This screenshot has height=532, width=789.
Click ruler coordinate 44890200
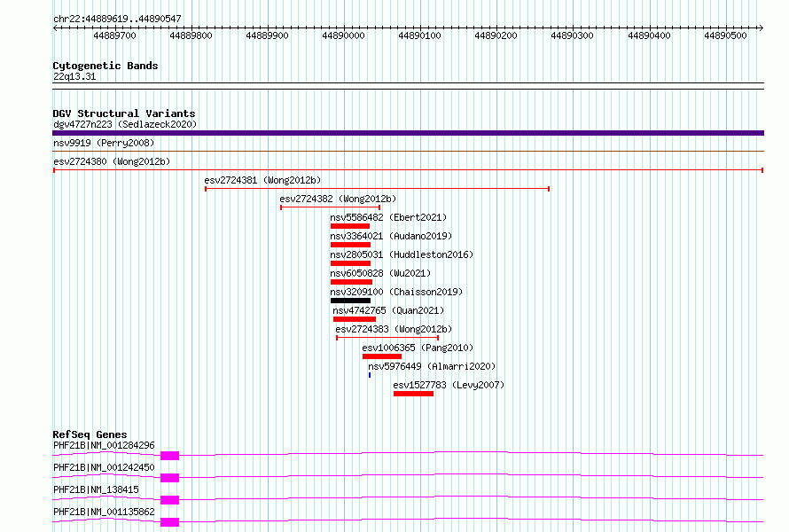tap(496, 35)
